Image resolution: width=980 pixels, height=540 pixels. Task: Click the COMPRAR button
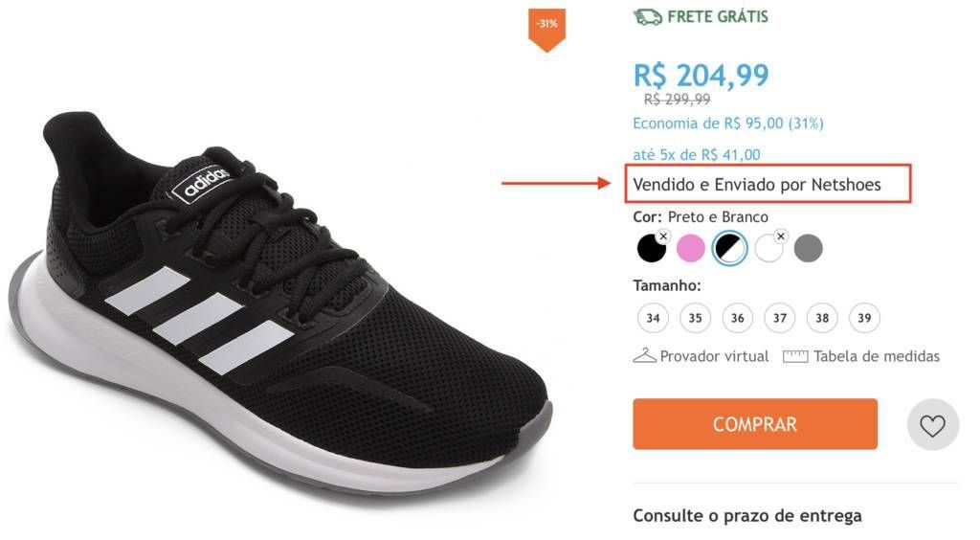pyautogui.click(x=755, y=424)
